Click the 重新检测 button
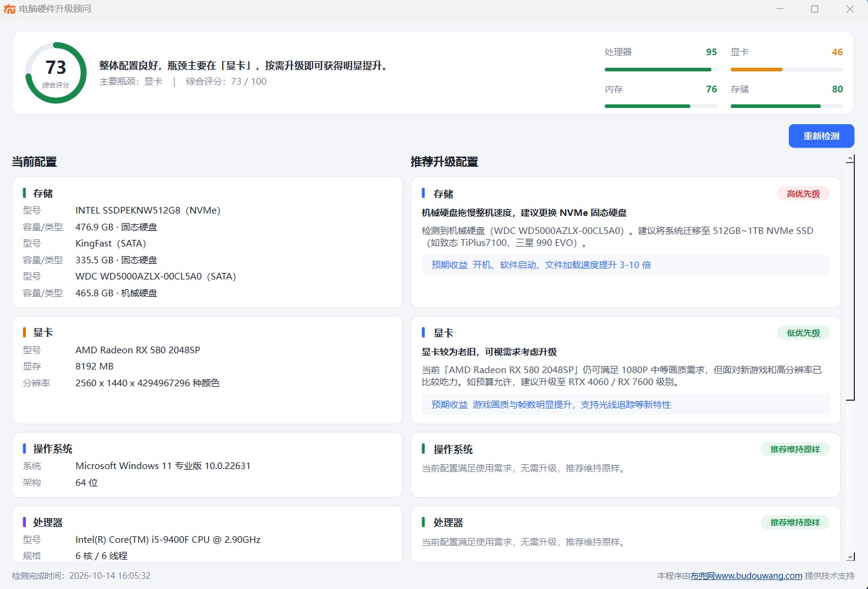Image resolution: width=868 pixels, height=589 pixels. coord(821,136)
